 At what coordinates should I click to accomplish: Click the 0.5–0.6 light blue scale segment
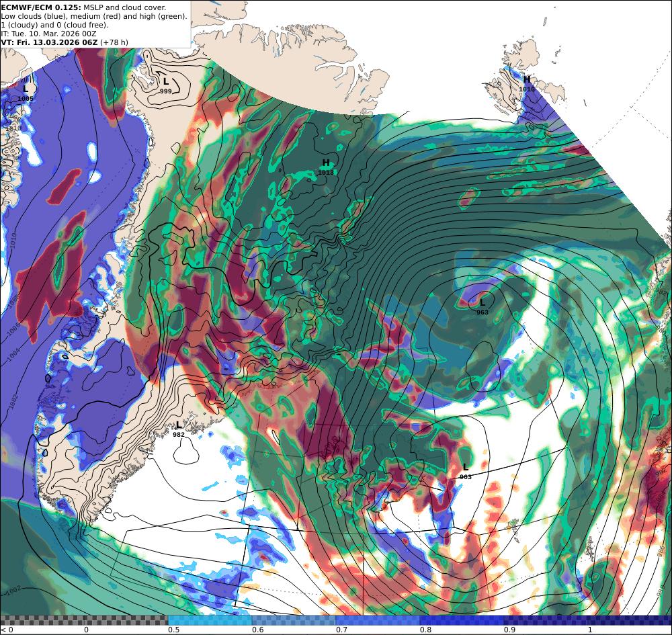[x=210, y=620]
